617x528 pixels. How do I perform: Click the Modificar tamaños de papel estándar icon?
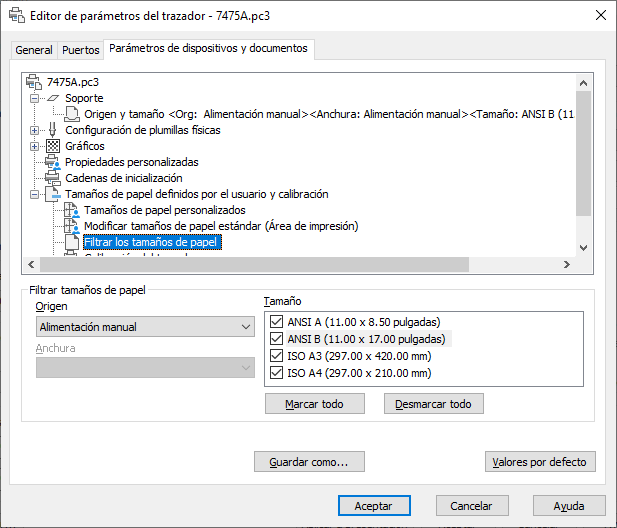click(x=72, y=226)
